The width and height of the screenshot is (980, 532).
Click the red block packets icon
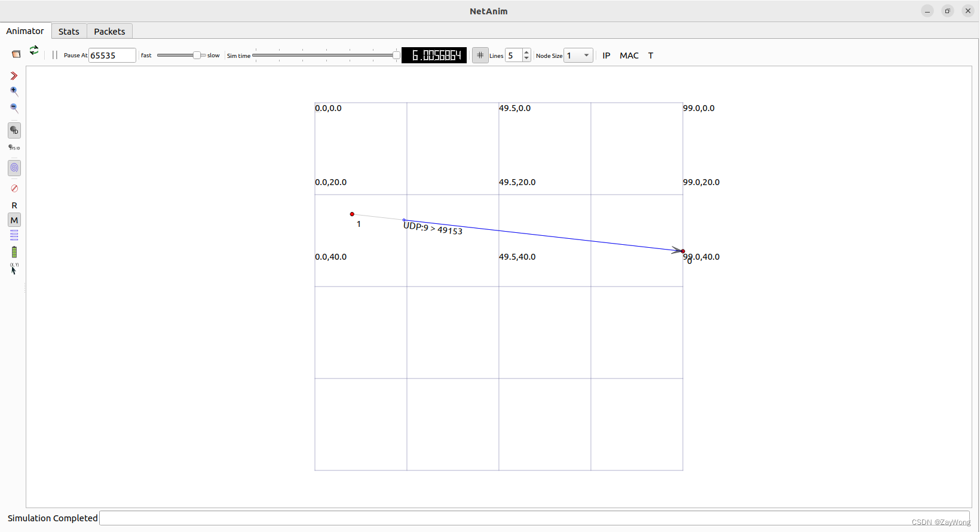[14, 188]
